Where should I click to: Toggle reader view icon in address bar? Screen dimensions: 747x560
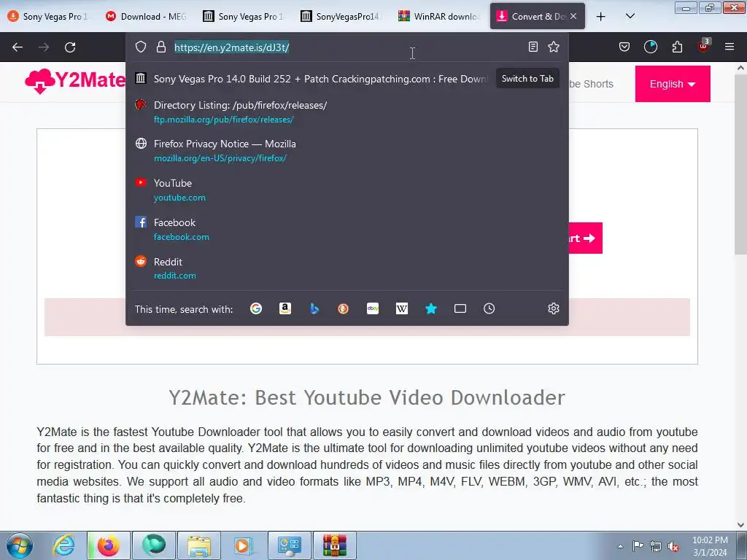(x=533, y=47)
